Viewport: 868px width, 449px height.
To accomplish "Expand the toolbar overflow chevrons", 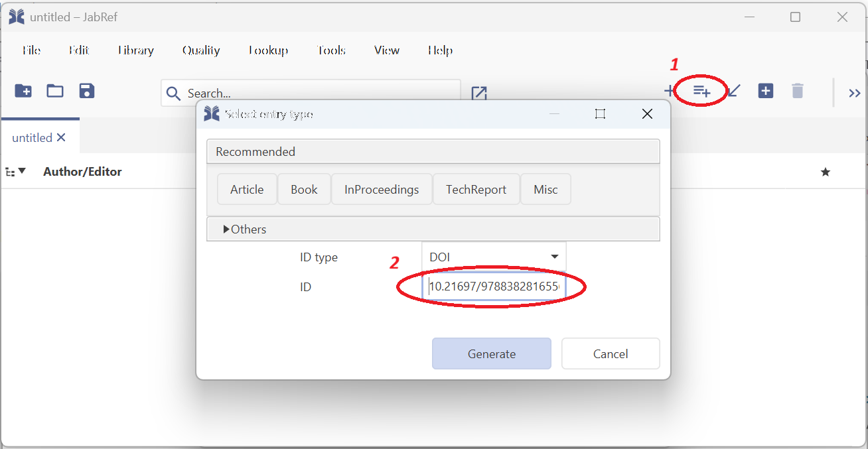I will [x=855, y=94].
